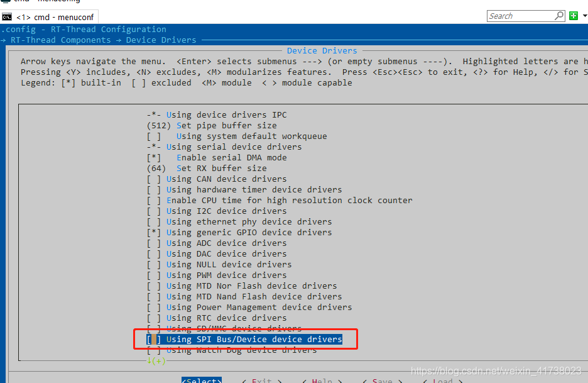Screen dimensions: 588x383
Task: Toggle Using hardware timer device drivers
Action: pyautogui.click(x=244, y=190)
